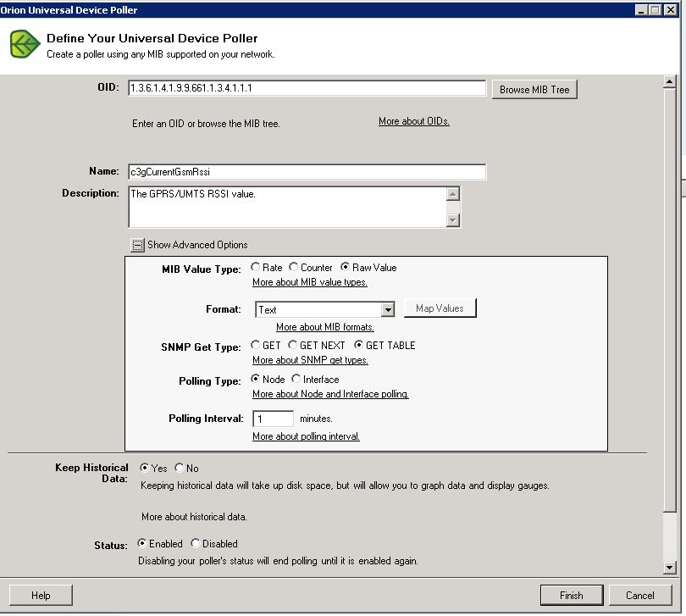Minimize the Orion Universal Device Poller window

click(641, 10)
